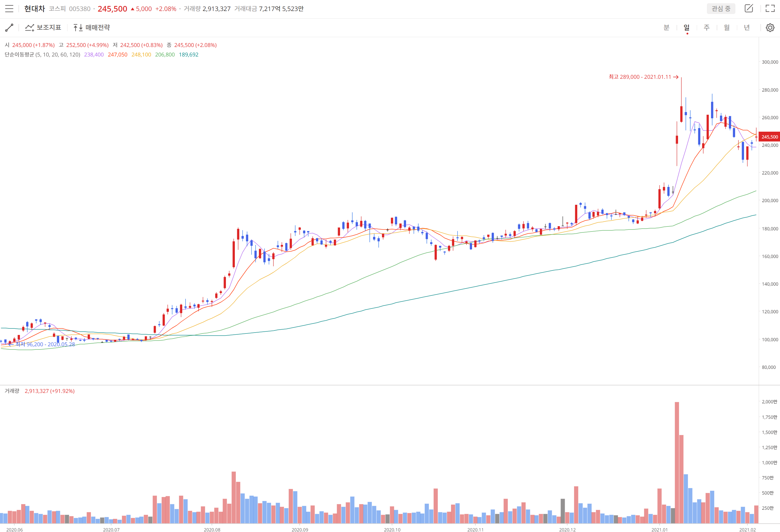780x532 pixels.
Task: Switch to 년 yearly interval
Action: coord(747,28)
